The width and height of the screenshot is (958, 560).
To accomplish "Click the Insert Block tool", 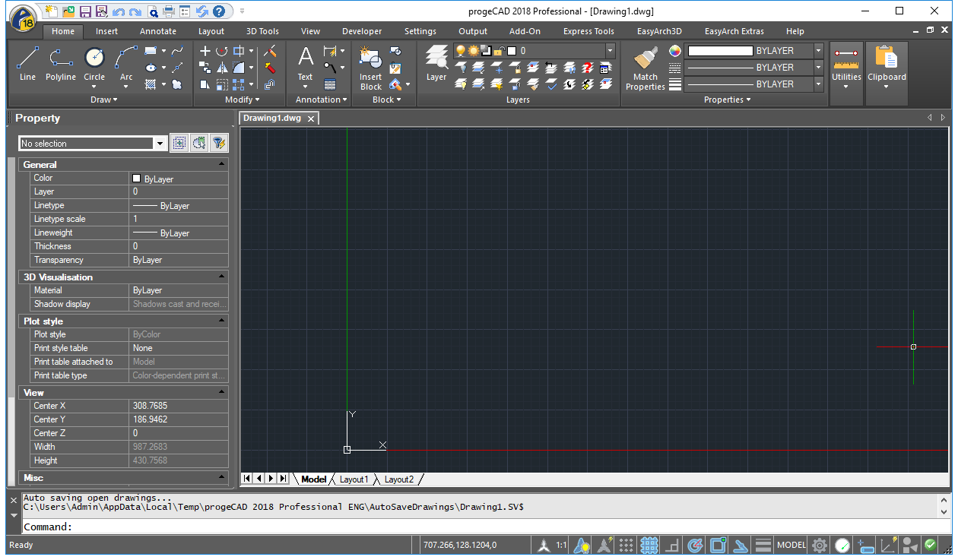I will click(371, 68).
